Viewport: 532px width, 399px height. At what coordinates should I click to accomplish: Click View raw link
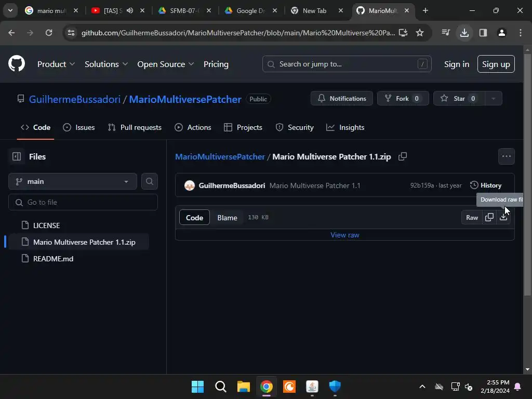(345, 235)
